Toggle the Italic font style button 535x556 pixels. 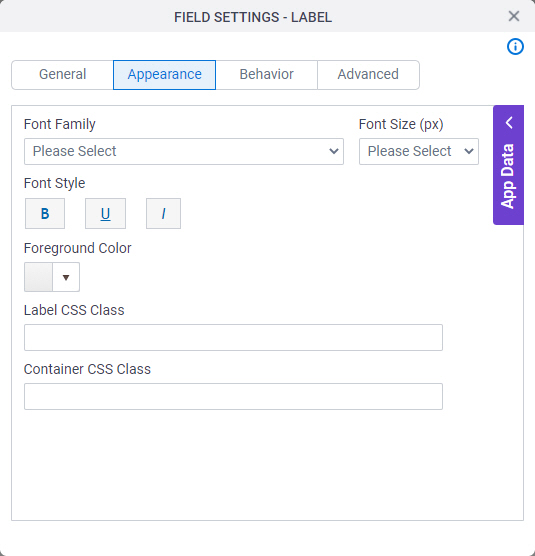(x=163, y=213)
